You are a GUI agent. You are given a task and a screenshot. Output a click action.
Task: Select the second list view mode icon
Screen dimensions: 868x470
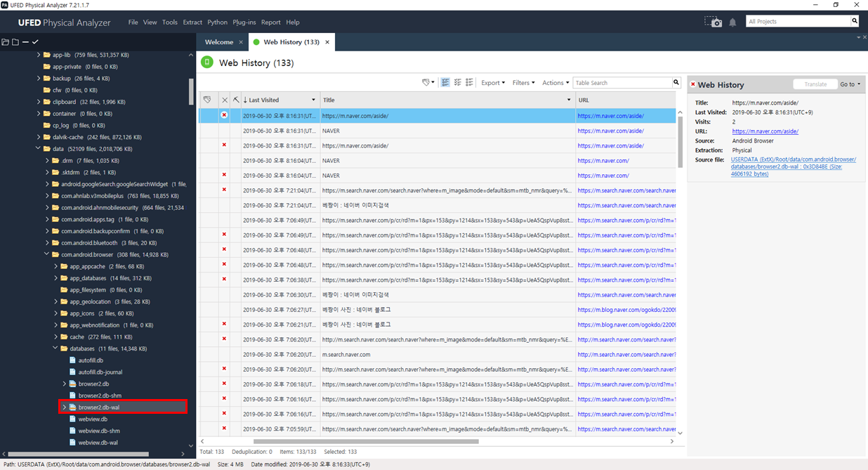[x=457, y=83]
